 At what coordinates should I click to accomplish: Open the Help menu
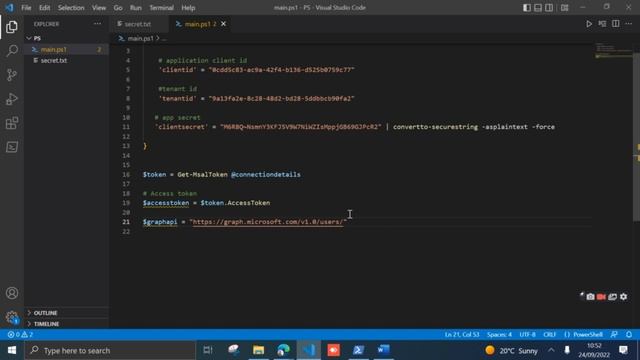188,8
